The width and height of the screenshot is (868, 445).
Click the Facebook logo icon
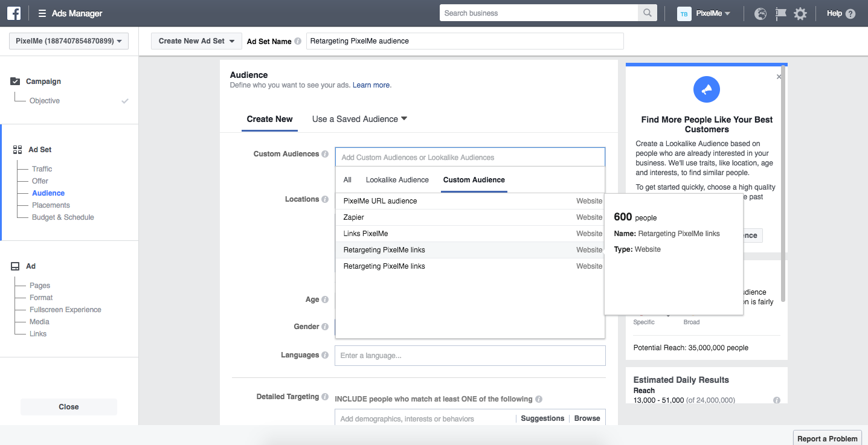pyautogui.click(x=14, y=13)
